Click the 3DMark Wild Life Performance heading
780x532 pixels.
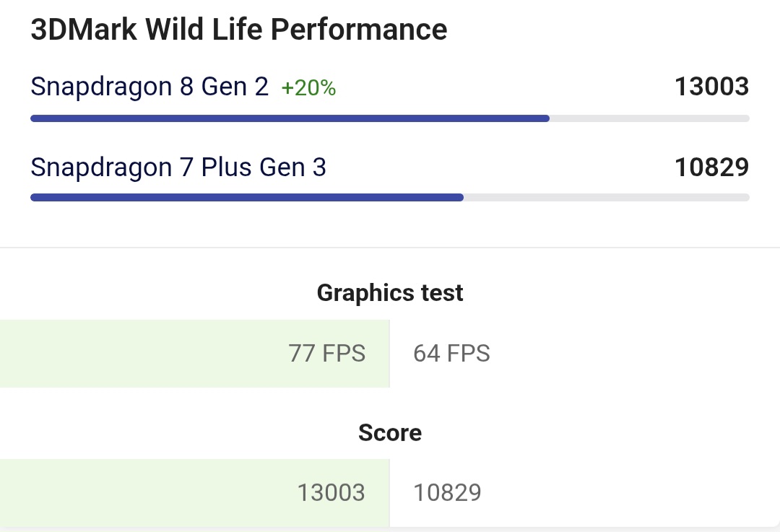[238, 30]
